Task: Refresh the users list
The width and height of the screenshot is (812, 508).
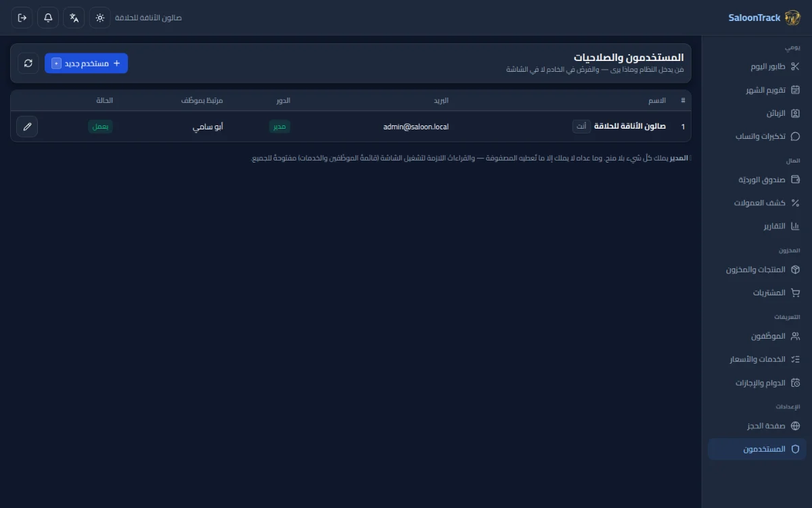Action: pos(28,63)
